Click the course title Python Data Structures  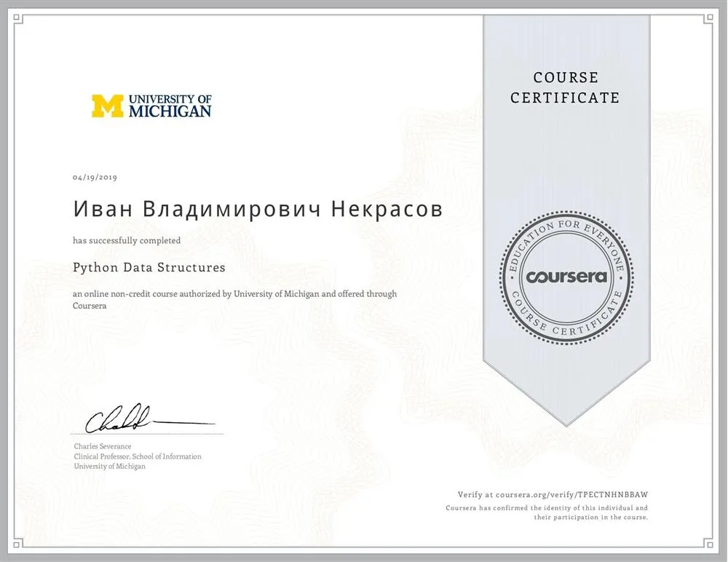tap(149, 267)
